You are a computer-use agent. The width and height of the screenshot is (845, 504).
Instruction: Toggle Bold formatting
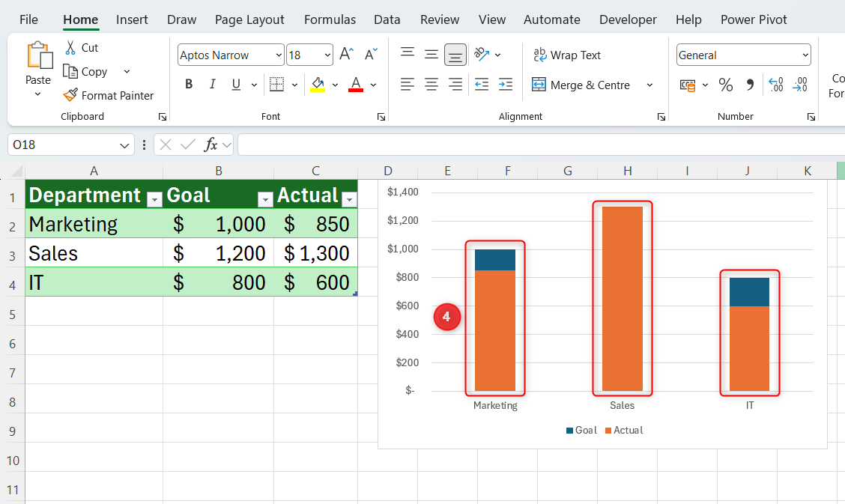pyautogui.click(x=189, y=85)
